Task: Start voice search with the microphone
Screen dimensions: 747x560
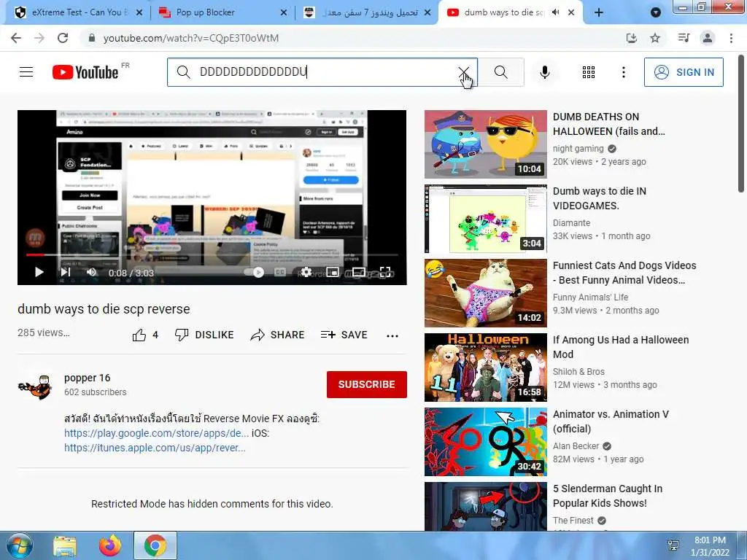Action: tap(545, 72)
